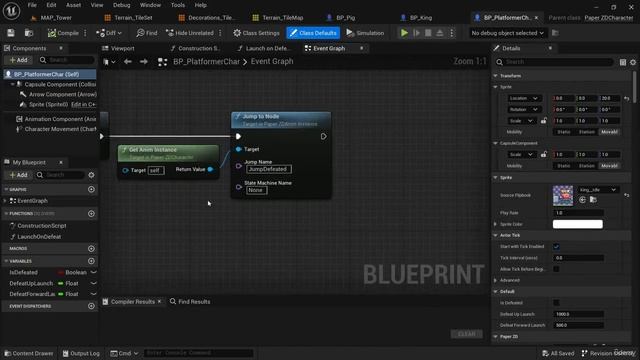Click the Jump Name input field

click(x=269, y=169)
